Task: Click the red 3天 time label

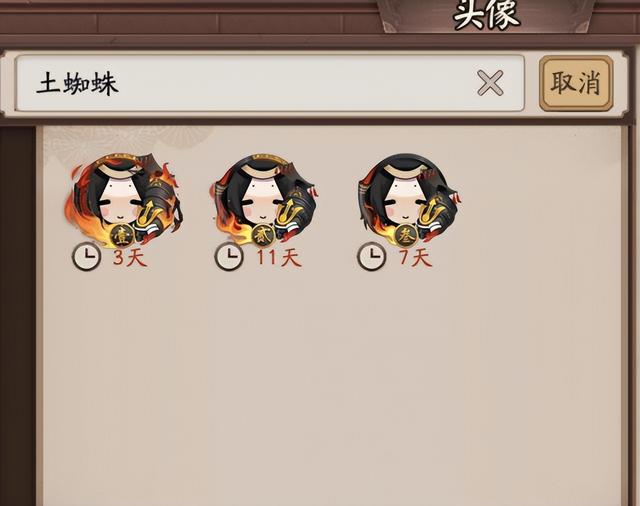Action: click(x=130, y=257)
